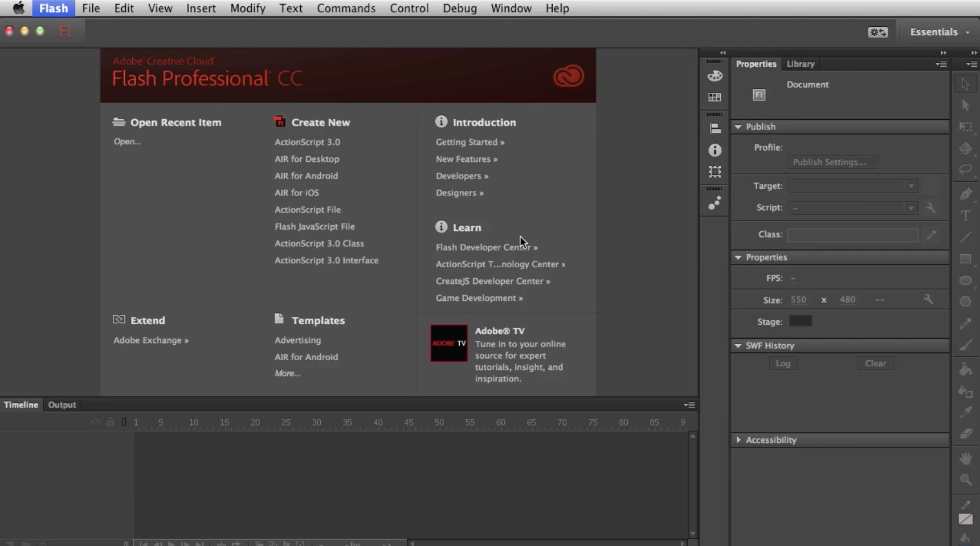The image size is (980, 546).
Task: Collapse the Publish section
Action: click(x=738, y=127)
